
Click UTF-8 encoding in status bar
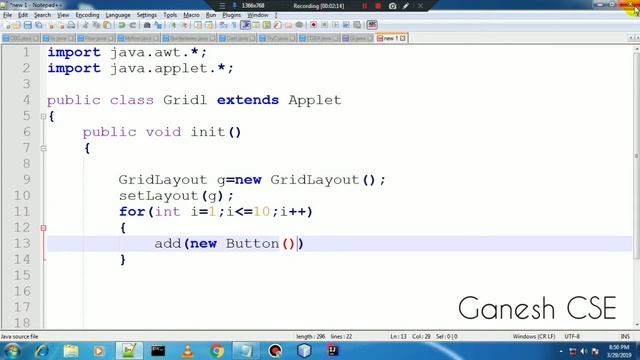click(x=572, y=336)
